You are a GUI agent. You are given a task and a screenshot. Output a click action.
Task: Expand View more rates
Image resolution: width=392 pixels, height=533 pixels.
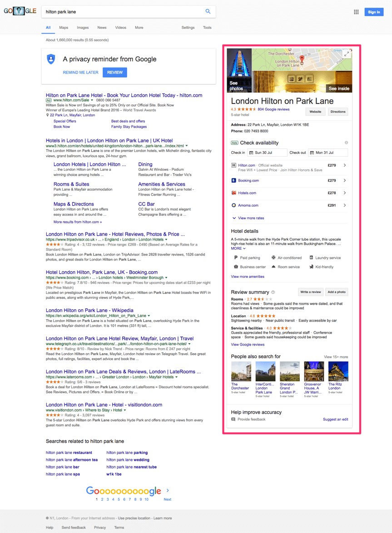[x=248, y=218]
